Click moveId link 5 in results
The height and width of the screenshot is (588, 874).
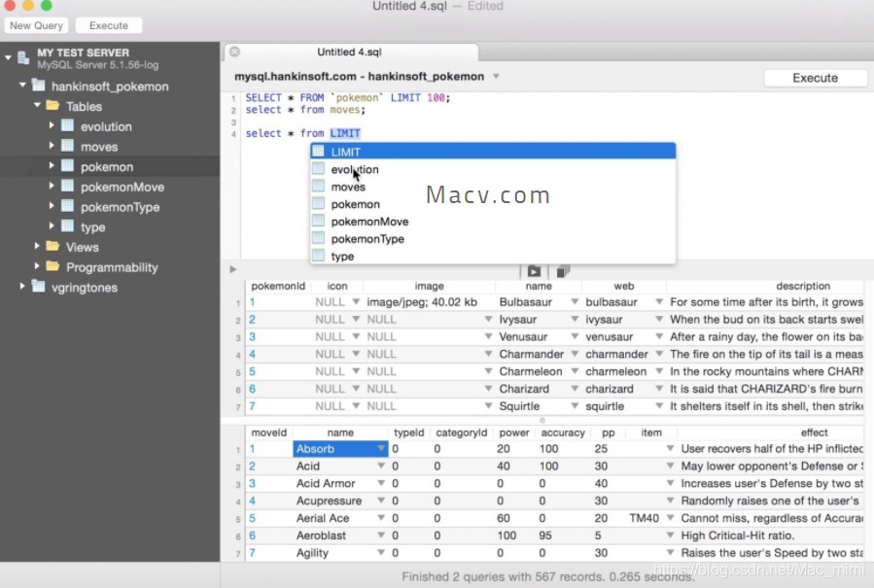click(253, 518)
